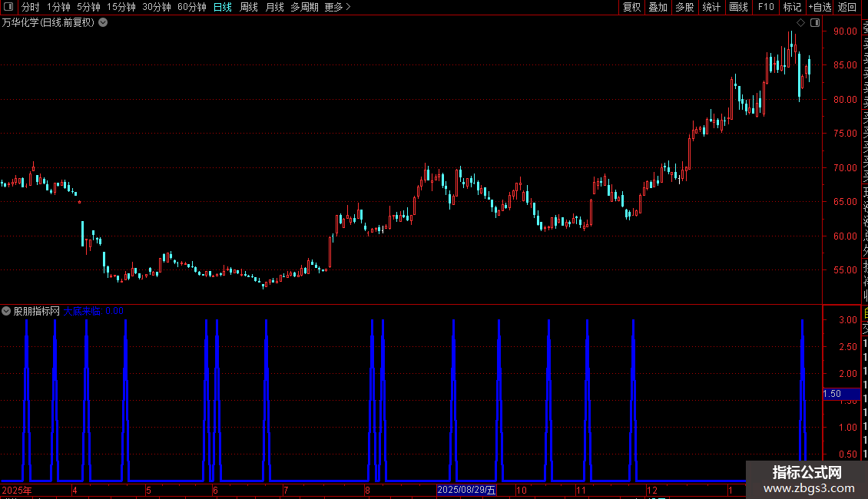Click the 75.00 price axis label
868x499 pixels.
845,134
